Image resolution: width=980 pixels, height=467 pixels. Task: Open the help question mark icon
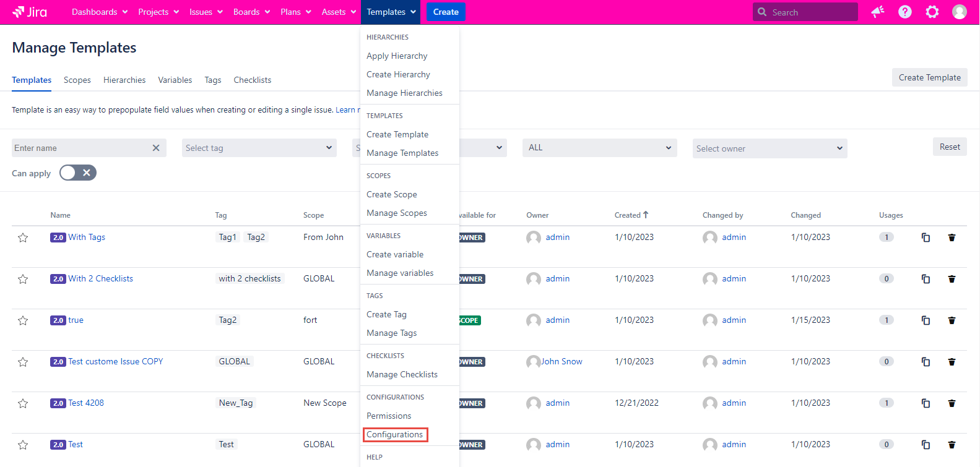pyautogui.click(x=905, y=12)
